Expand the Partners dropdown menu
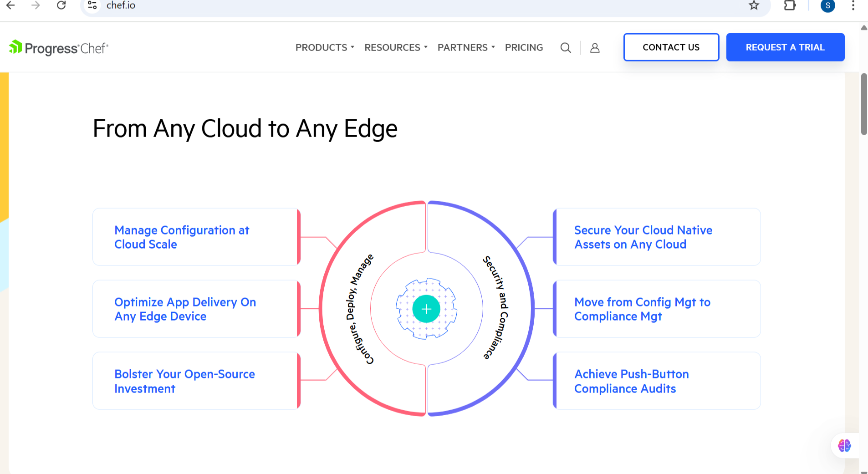The height and width of the screenshot is (474, 868). tap(466, 48)
